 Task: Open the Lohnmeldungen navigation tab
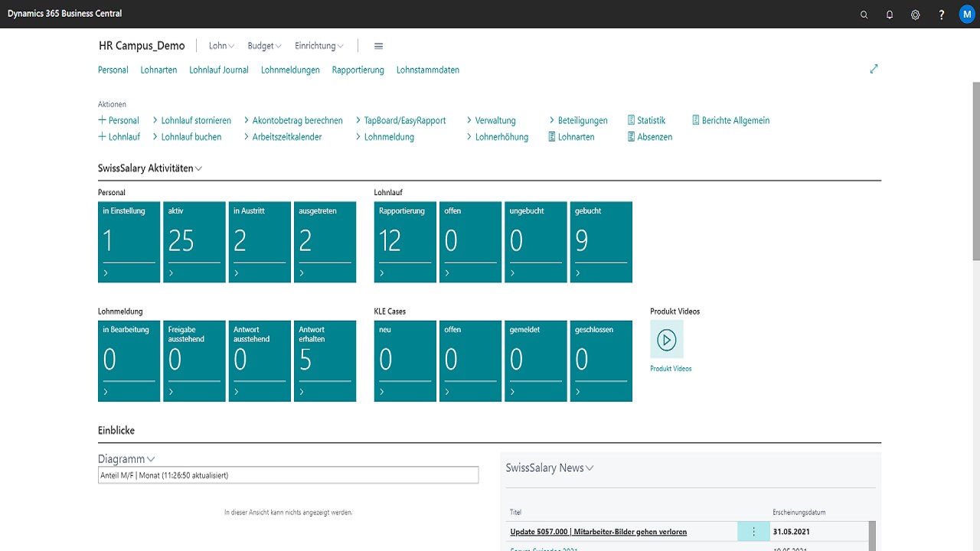pos(290,70)
